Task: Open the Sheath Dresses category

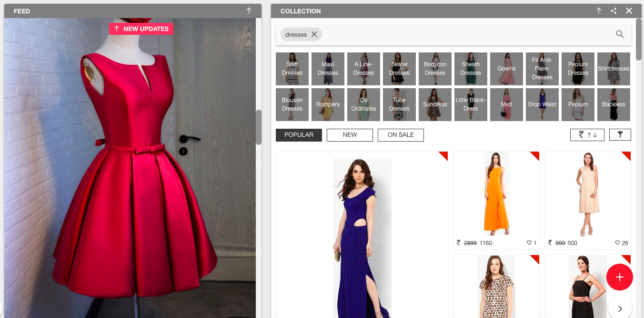Action: point(471,69)
